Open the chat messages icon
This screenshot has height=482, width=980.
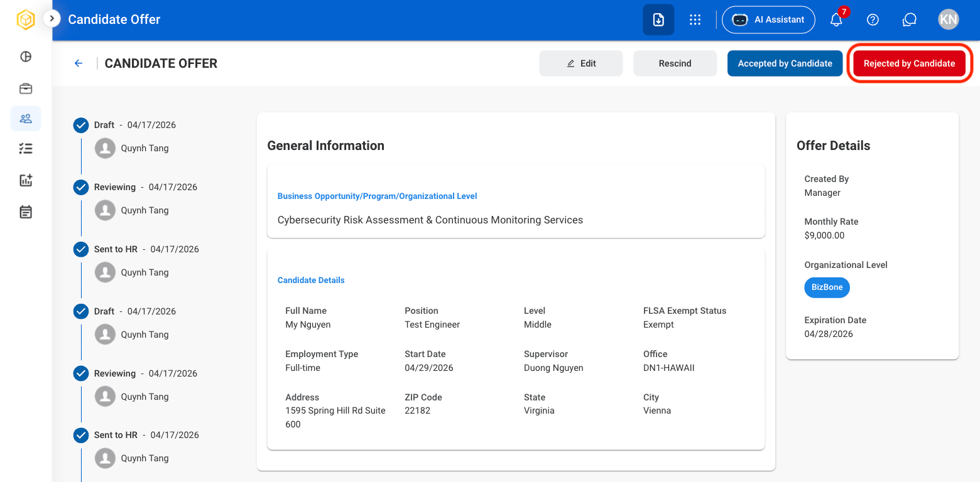click(909, 19)
